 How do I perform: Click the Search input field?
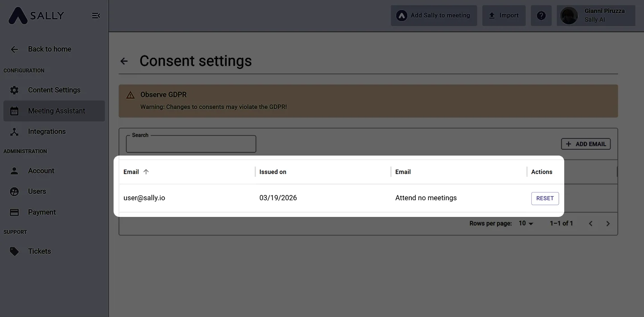click(x=191, y=144)
